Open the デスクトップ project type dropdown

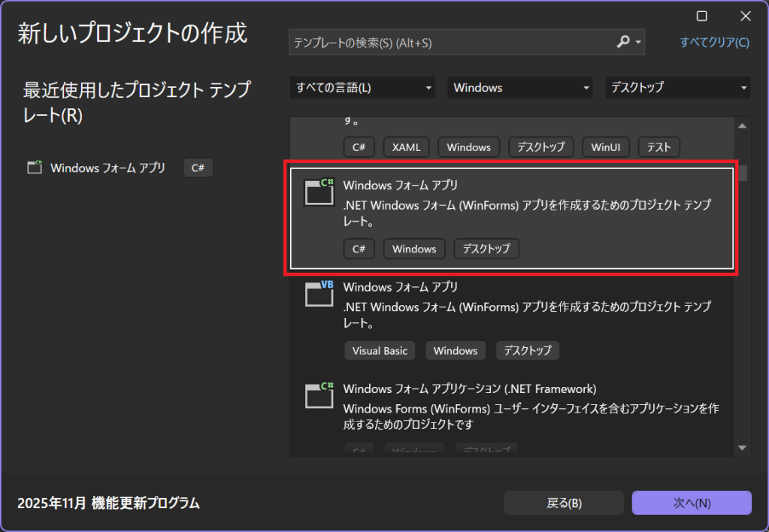(677, 88)
